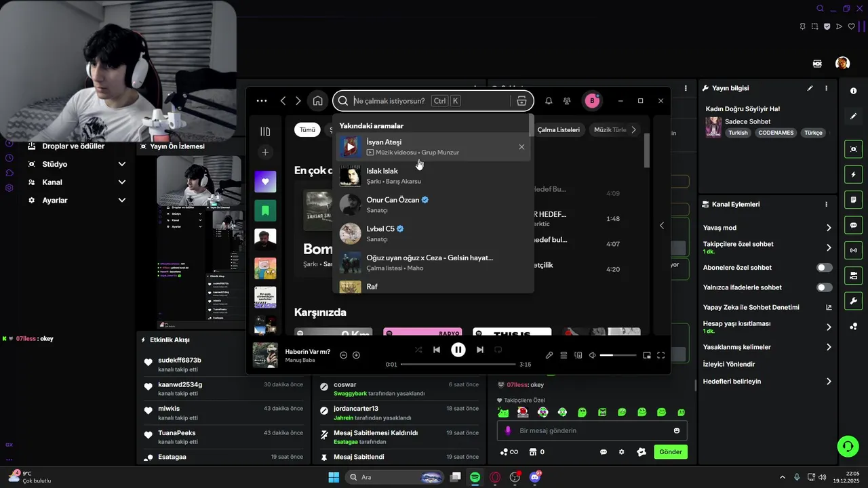Image resolution: width=868 pixels, height=488 pixels.
Task: Click the CODENAMES stream tag
Action: click(x=776, y=133)
